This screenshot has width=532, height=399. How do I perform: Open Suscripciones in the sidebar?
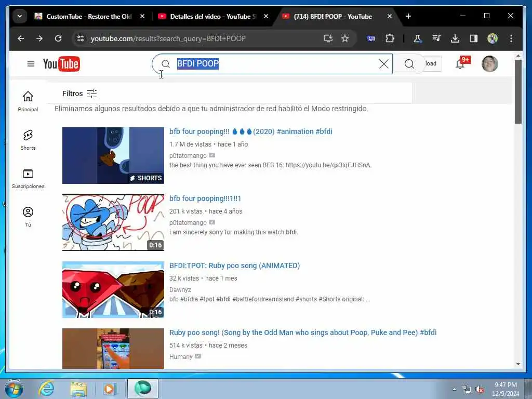click(x=28, y=179)
